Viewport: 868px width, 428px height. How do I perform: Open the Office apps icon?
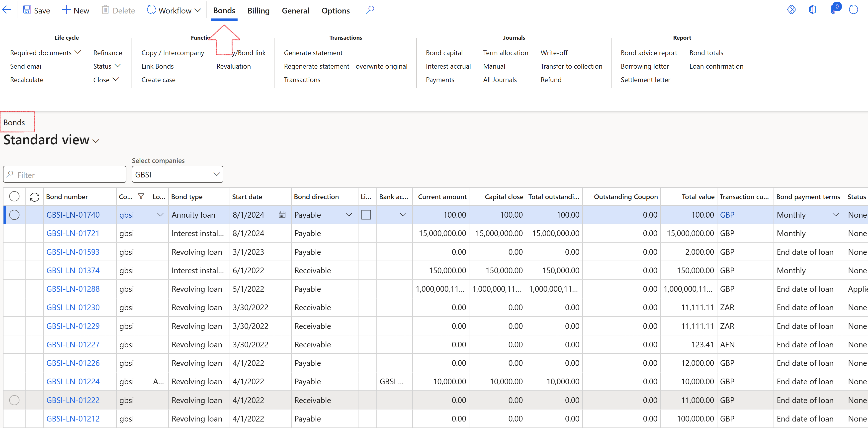812,9
